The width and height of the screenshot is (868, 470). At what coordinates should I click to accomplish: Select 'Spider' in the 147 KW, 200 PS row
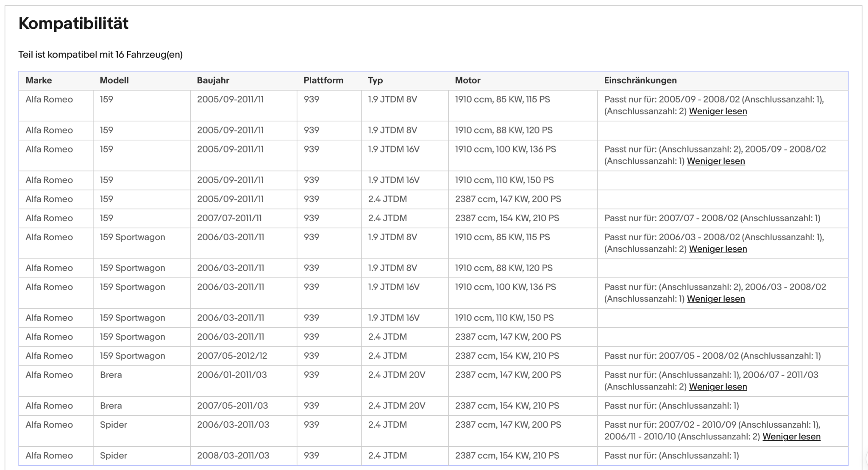[113, 425]
